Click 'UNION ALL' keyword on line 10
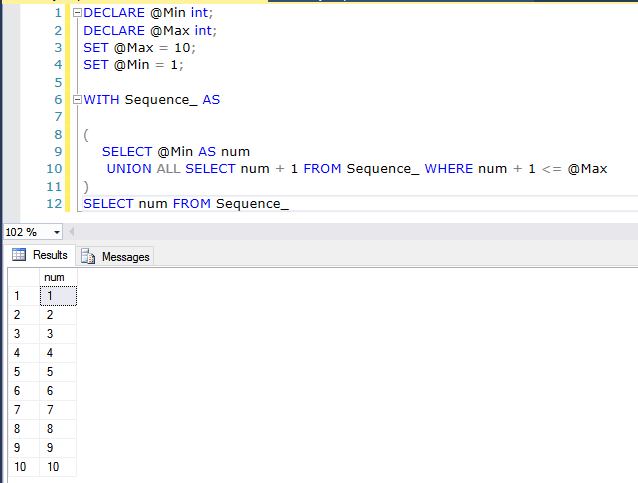This screenshot has height=483, width=638. (x=143, y=169)
